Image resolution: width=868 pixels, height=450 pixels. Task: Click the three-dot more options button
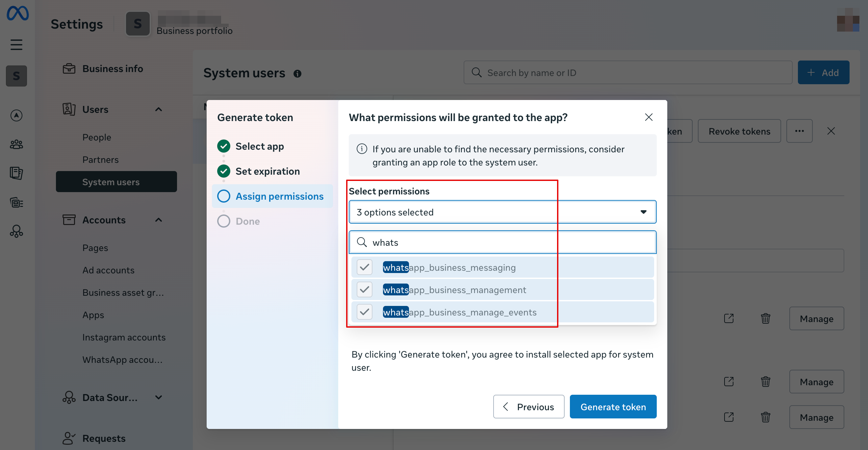point(799,131)
